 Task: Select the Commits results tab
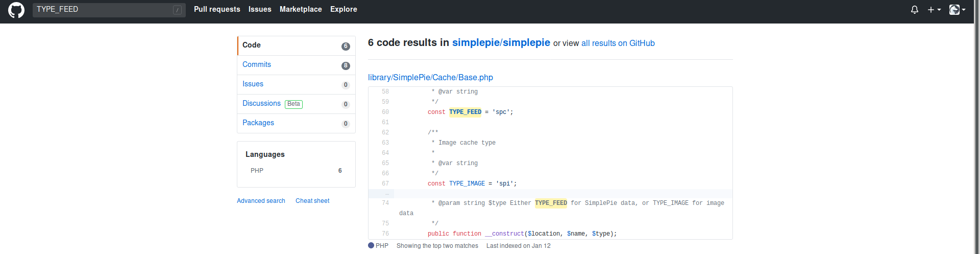tap(296, 65)
